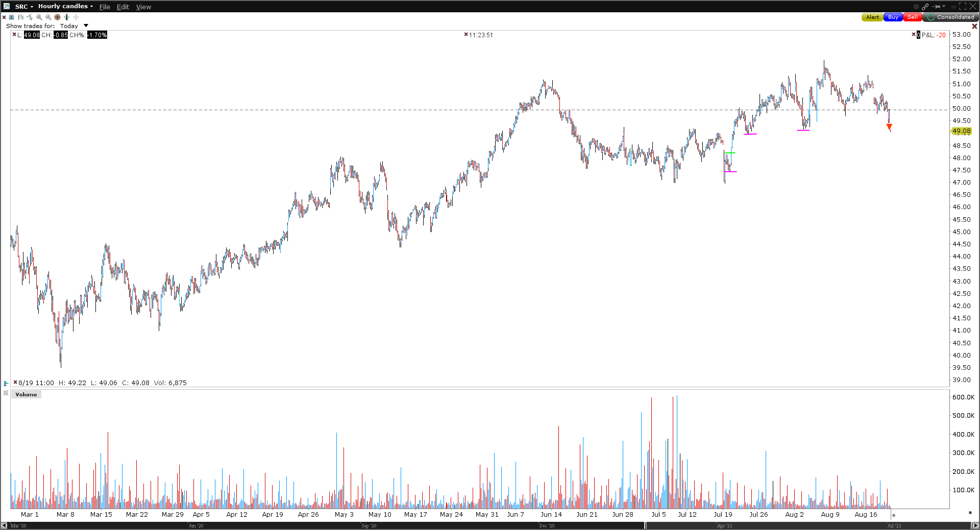Image resolution: width=980 pixels, height=530 pixels.
Task: Close the Volume sub-panel
Action: [x=6, y=393]
